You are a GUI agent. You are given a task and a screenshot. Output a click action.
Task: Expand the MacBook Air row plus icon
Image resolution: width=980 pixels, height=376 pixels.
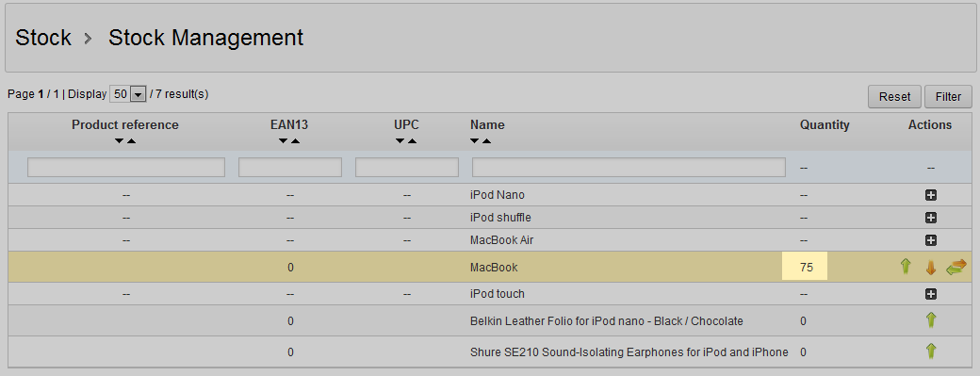pos(930,240)
